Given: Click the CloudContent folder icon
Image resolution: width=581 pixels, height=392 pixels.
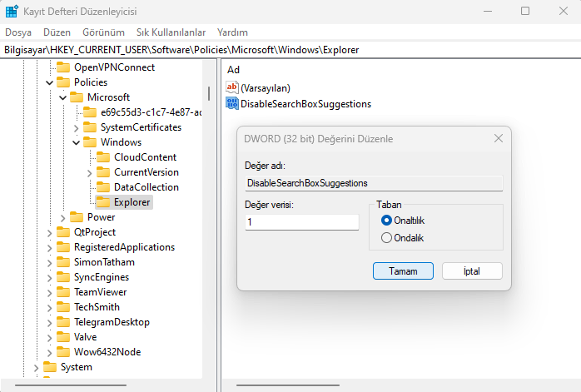Looking at the screenshot, I should pyautogui.click(x=103, y=157).
